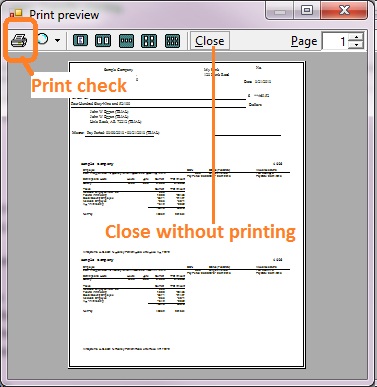377x387 pixels.
Task: Click the Print preview title bar text
Action: point(64,15)
